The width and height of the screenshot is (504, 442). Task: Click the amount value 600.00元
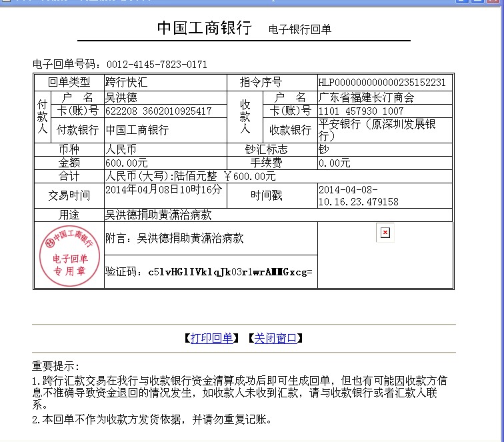tap(127, 163)
